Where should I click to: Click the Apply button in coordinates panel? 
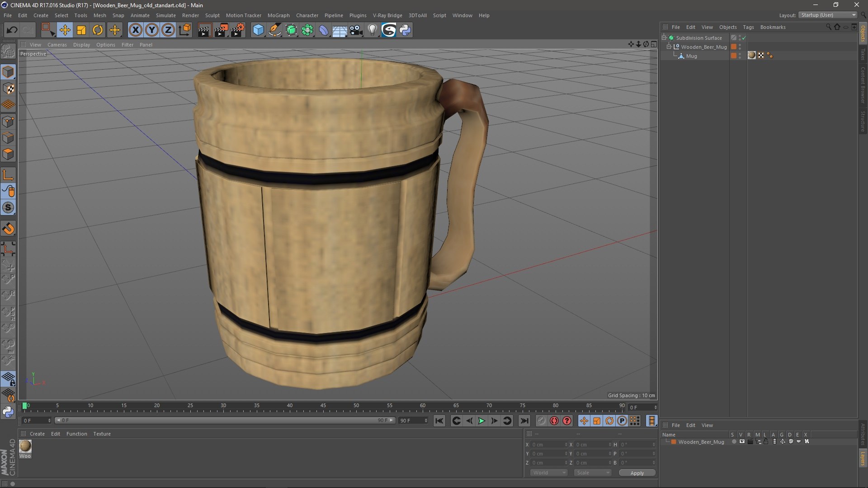pyautogui.click(x=637, y=473)
